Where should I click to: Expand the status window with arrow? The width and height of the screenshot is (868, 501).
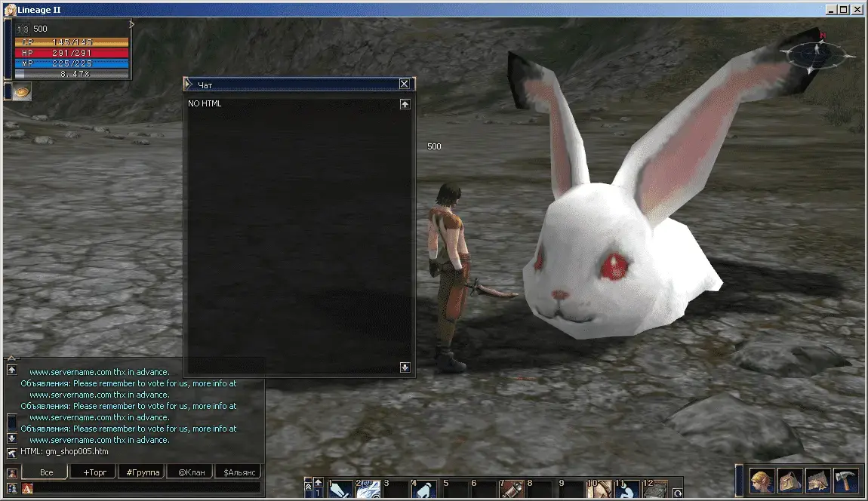click(x=131, y=24)
